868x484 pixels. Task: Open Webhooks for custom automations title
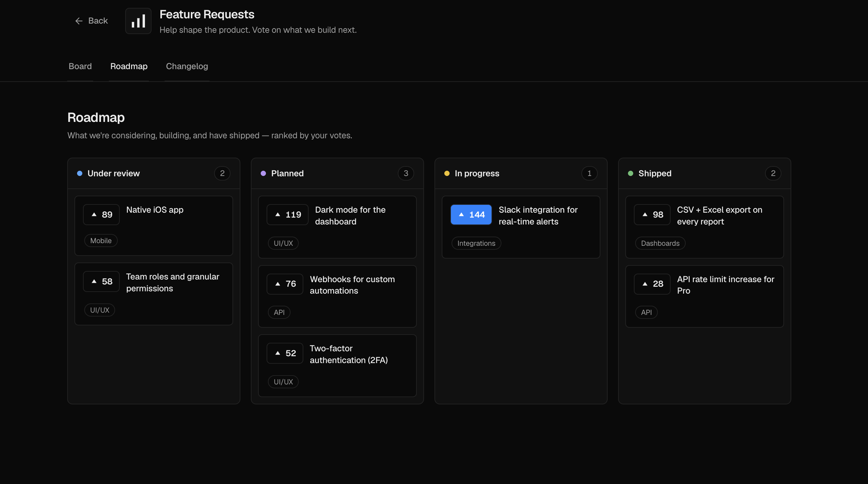pyautogui.click(x=353, y=285)
